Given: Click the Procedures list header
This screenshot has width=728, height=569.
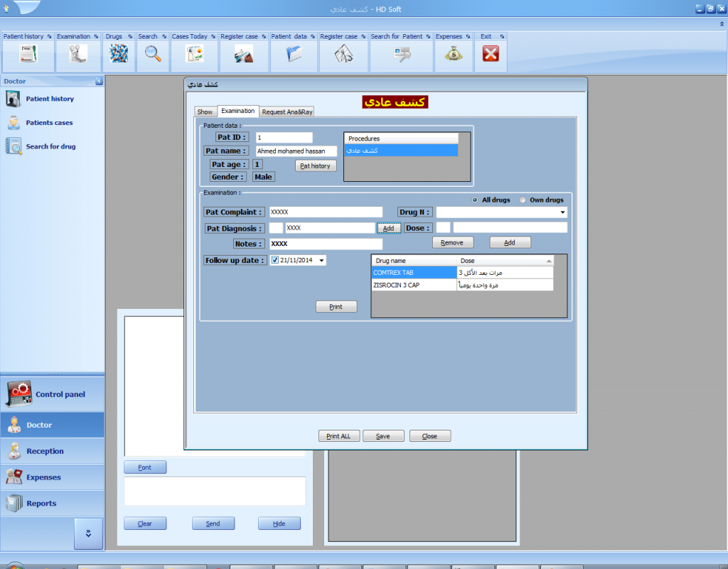Looking at the screenshot, I should pos(401,139).
